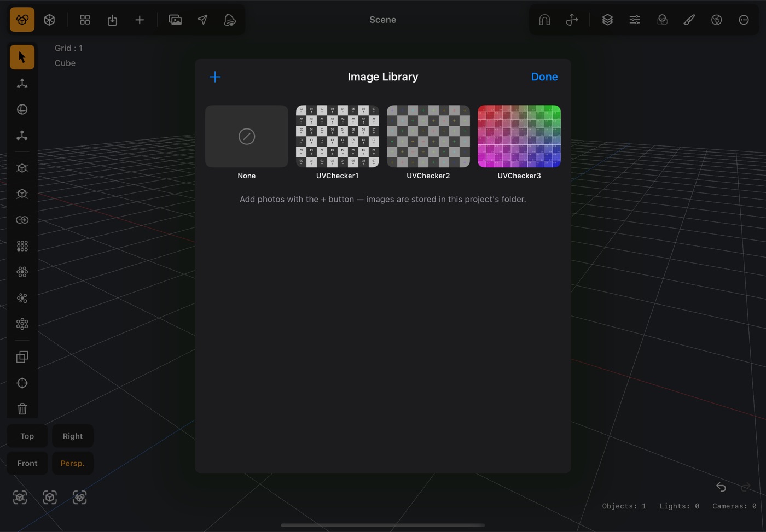
Task: Click the "Cameras: 0" status text
Action: click(734, 506)
